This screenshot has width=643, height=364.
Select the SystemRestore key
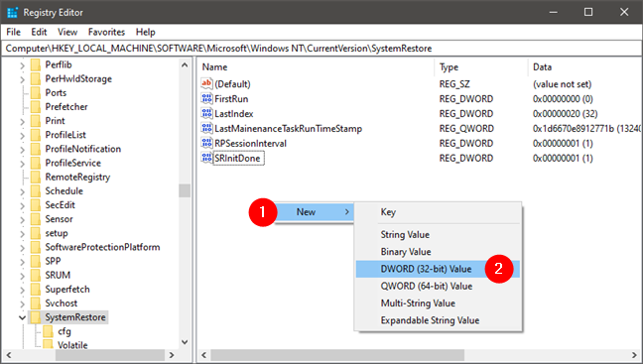(x=75, y=317)
